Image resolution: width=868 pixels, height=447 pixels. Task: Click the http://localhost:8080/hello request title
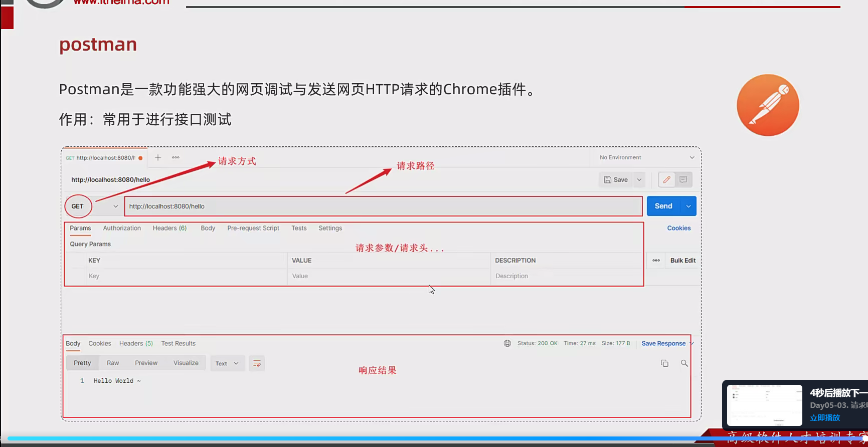tap(110, 179)
